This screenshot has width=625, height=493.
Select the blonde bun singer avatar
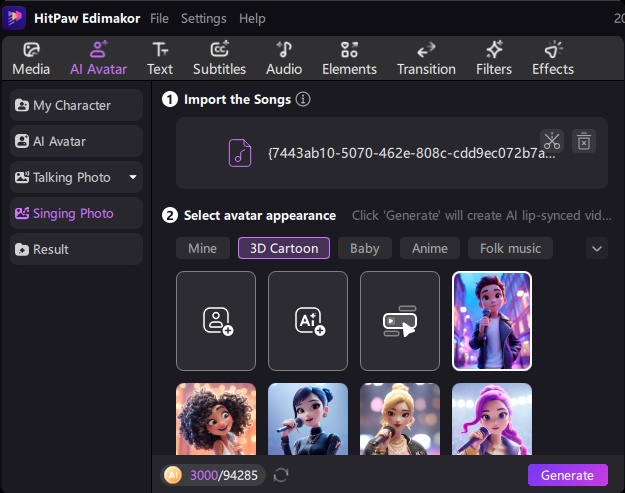coord(400,419)
